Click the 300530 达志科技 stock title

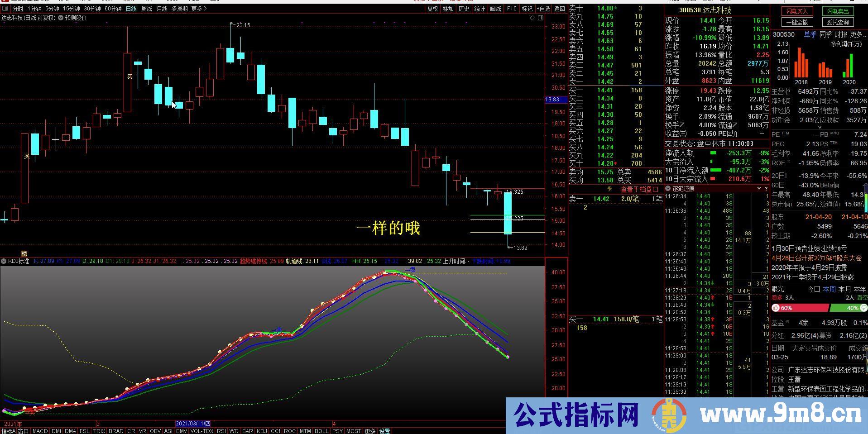(705, 10)
